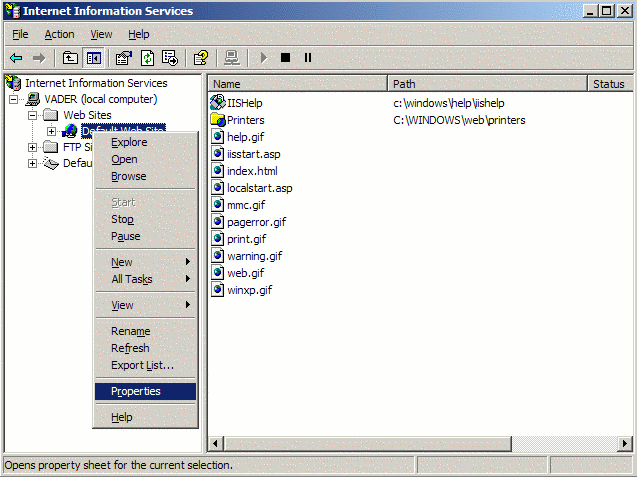Click the mmc.gif file icon
Viewport: 637px width, 477px height.
[218, 205]
